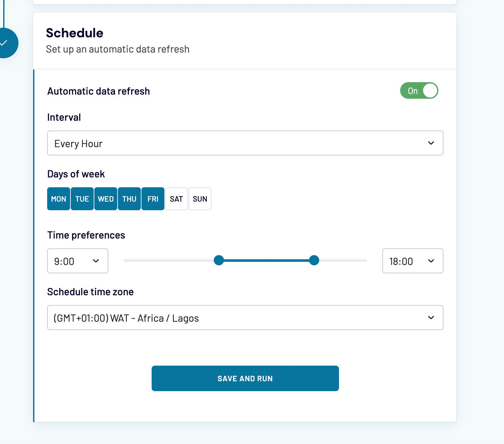Select the left time range slider handle

[x=219, y=260]
